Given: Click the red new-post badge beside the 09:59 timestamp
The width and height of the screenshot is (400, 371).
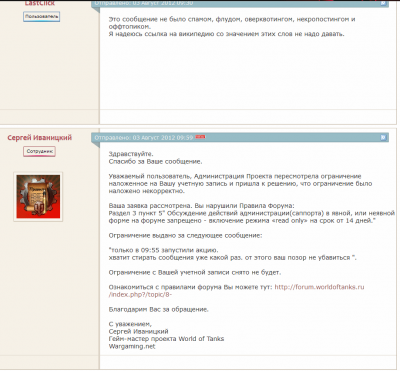Looking at the screenshot, I should [200, 137].
